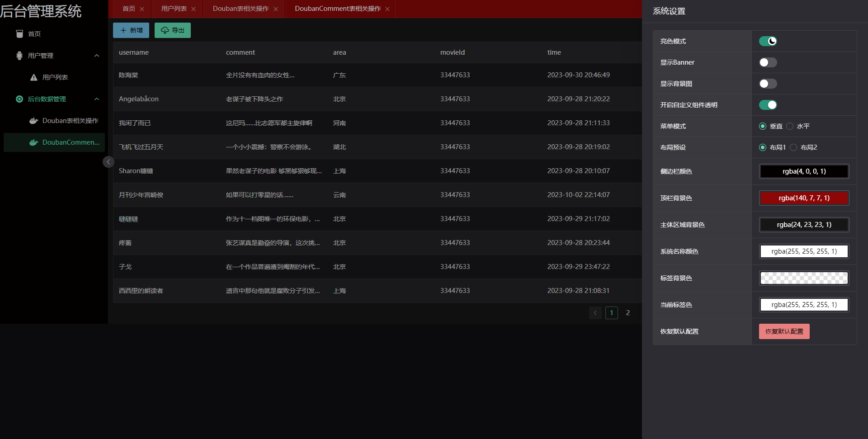This screenshot has height=439, width=868.
Task: Click the sidebar collapse arrow handle
Action: 108,161
